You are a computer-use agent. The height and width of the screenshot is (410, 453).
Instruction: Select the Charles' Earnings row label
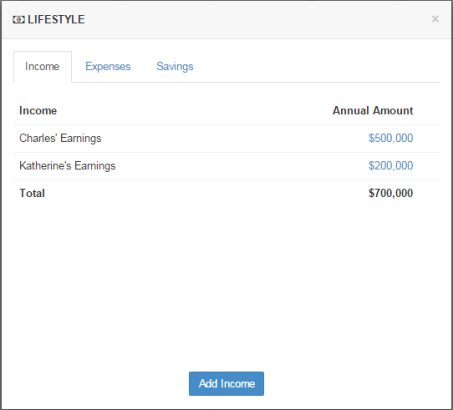click(60, 138)
